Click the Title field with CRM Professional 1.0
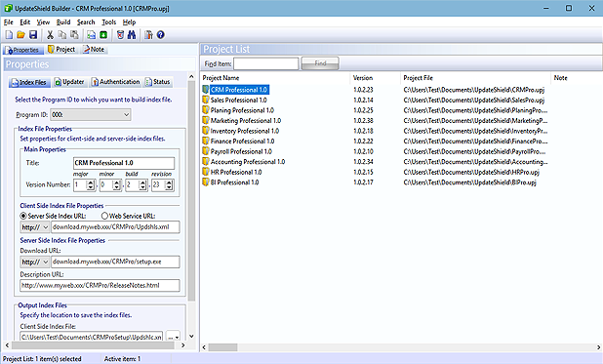This screenshot has width=603, height=364. click(124, 163)
